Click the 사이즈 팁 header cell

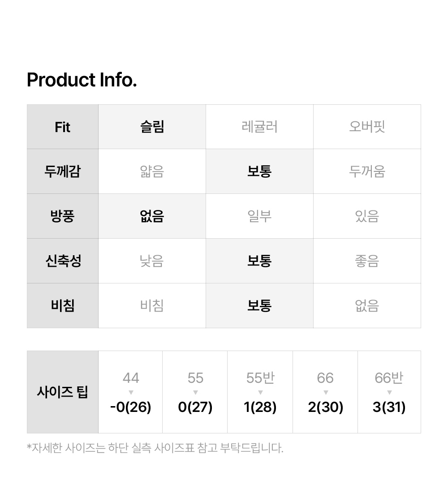63,392
